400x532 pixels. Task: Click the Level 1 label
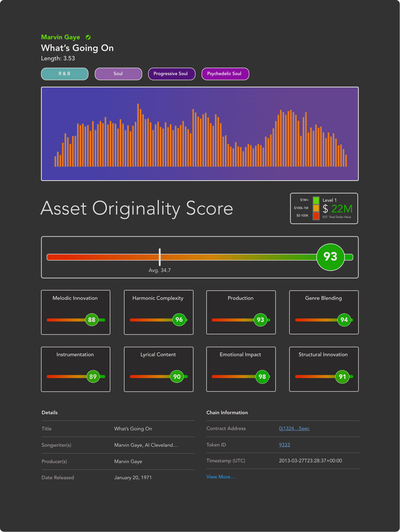pos(330,200)
